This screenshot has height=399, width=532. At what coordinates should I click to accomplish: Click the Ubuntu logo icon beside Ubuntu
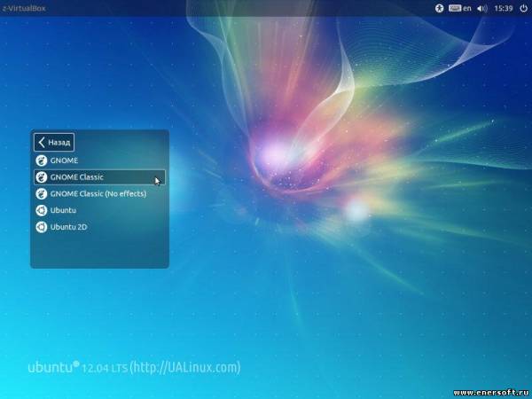42,210
